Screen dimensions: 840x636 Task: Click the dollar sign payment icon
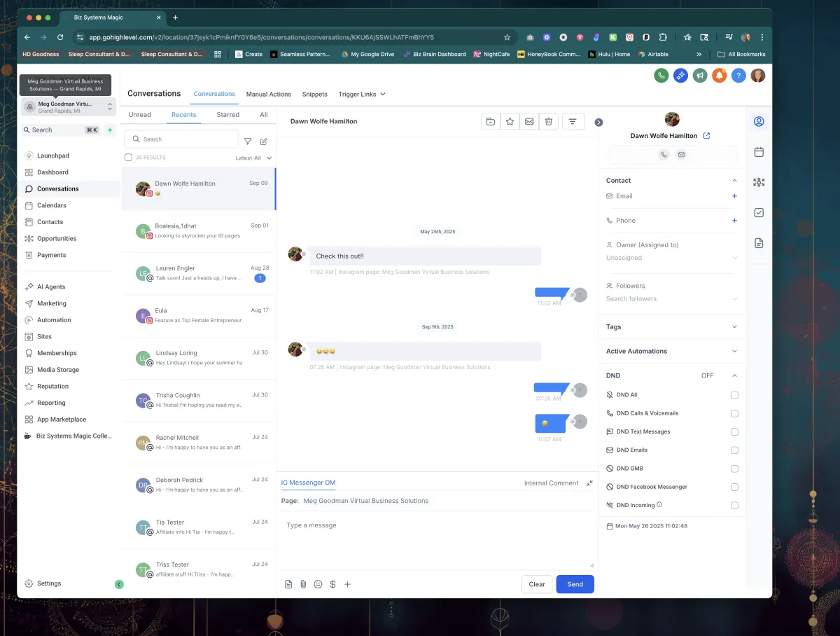coord(332,584)
